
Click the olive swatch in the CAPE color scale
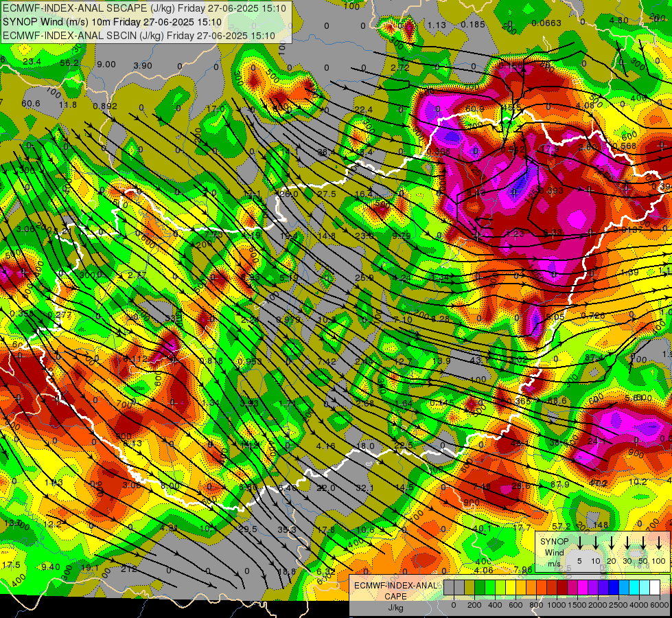(470, 587)
